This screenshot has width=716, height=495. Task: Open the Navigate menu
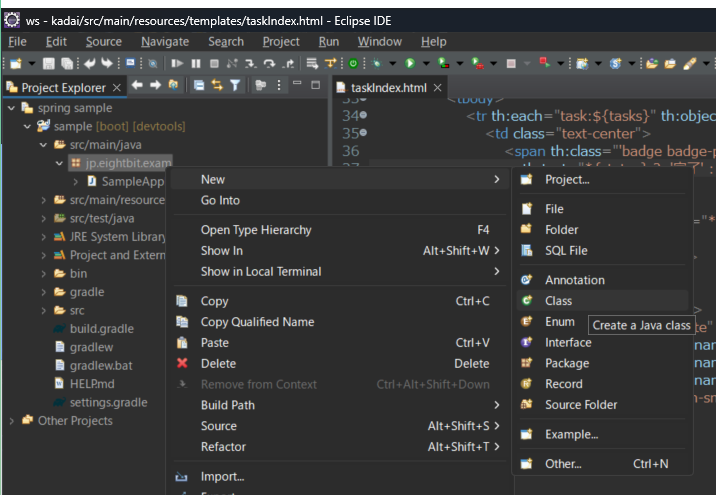pos(165,42)
